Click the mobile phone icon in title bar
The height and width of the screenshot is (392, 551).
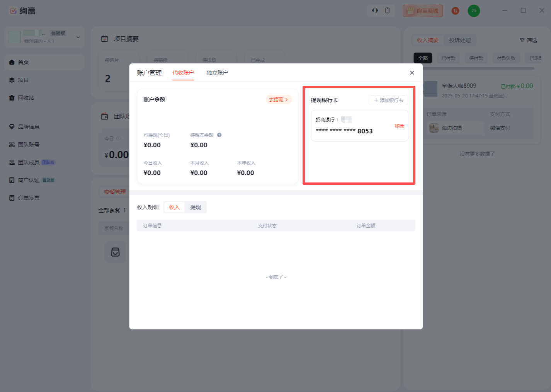tap(387, 11)
